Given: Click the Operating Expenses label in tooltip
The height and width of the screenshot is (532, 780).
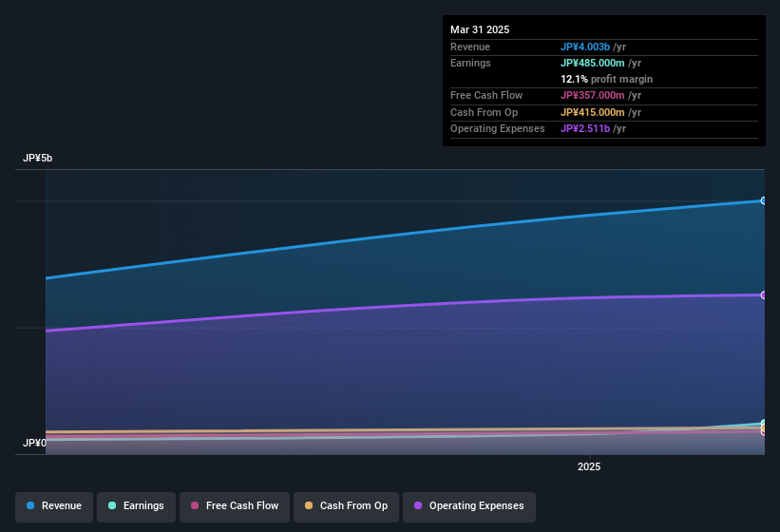Looking at the screenshot, I should tap(498, 129).
